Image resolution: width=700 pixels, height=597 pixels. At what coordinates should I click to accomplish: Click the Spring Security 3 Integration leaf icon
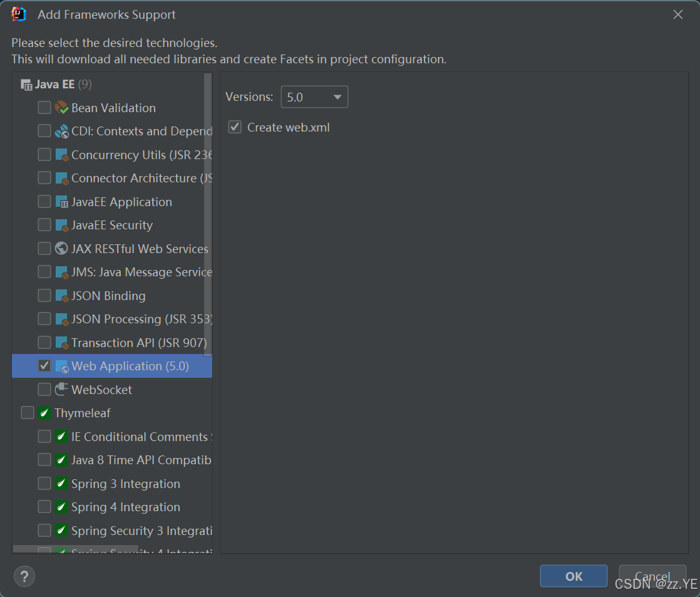[x=61, y=531]
